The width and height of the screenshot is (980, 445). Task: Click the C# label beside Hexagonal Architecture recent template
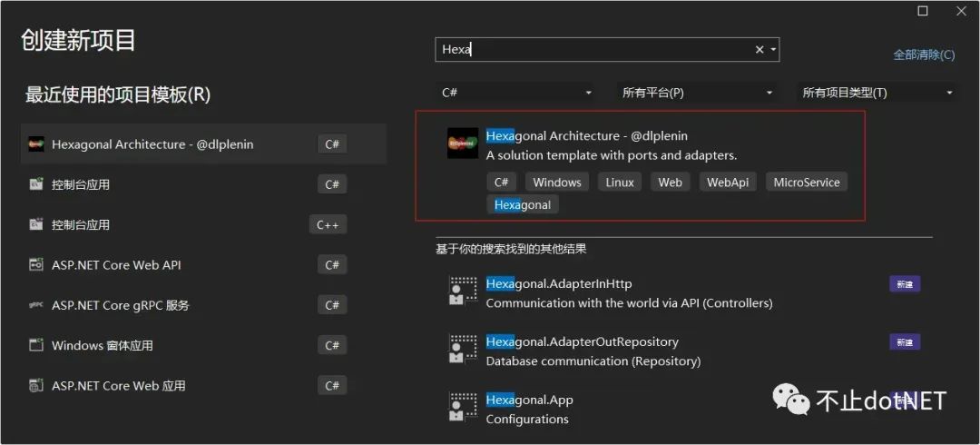332,144
